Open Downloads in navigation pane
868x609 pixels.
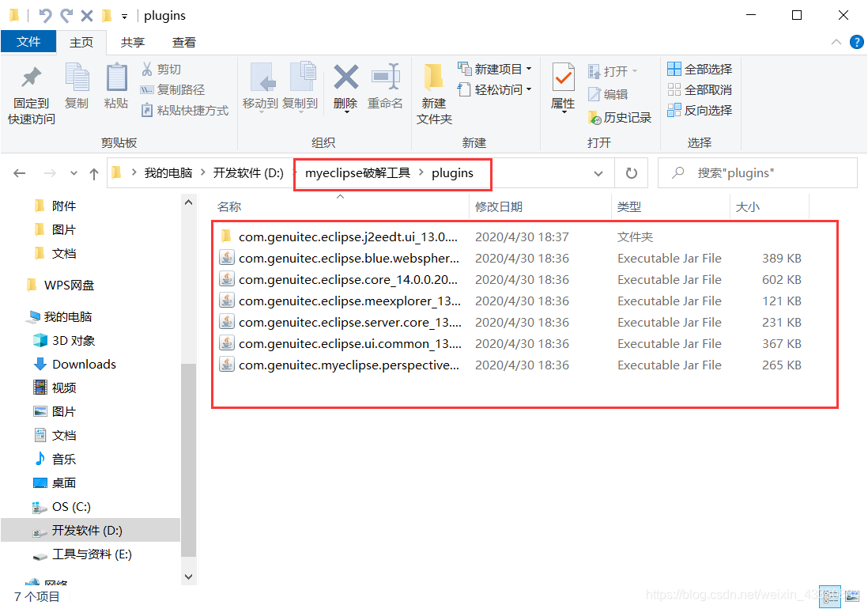(84, 364)
